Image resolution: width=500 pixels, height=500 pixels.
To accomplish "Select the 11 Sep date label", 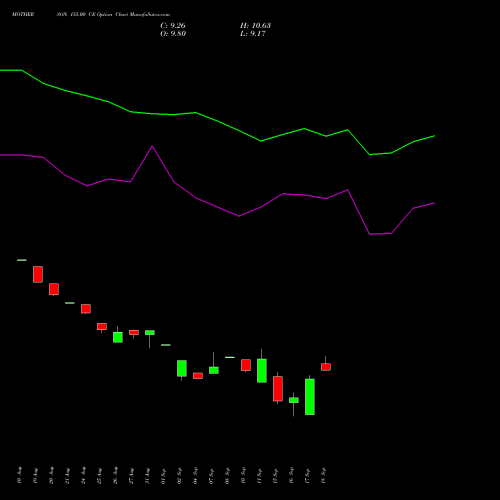I will pyautogui.click(x=259, y=476).
